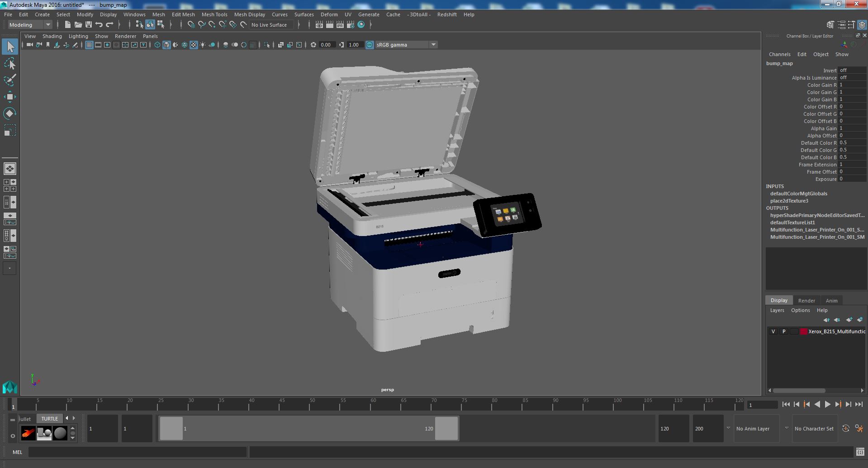Viewport: 868px width, 468px height.
Task: Toggle viewport grid display
Action: [89, 45]
